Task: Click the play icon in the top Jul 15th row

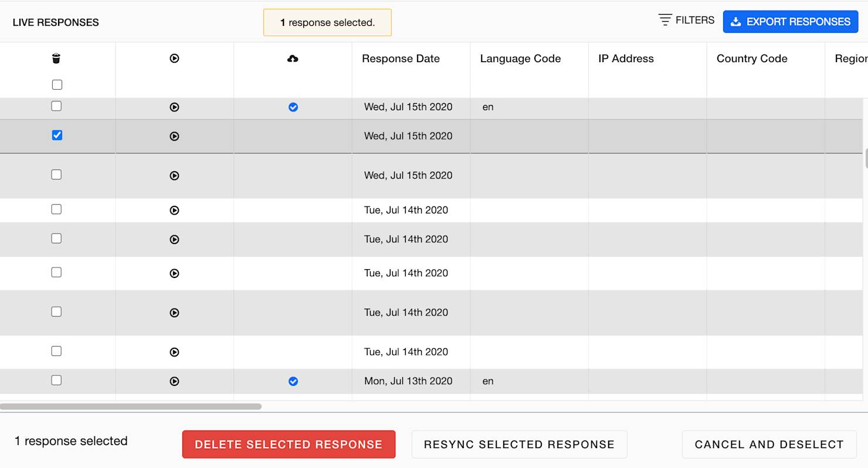Action: [174, 107]
